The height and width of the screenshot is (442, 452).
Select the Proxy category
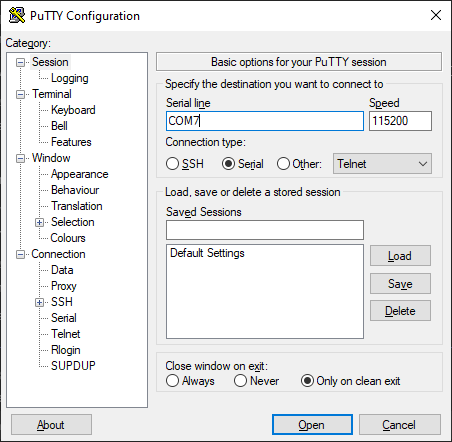pos(64,286)
